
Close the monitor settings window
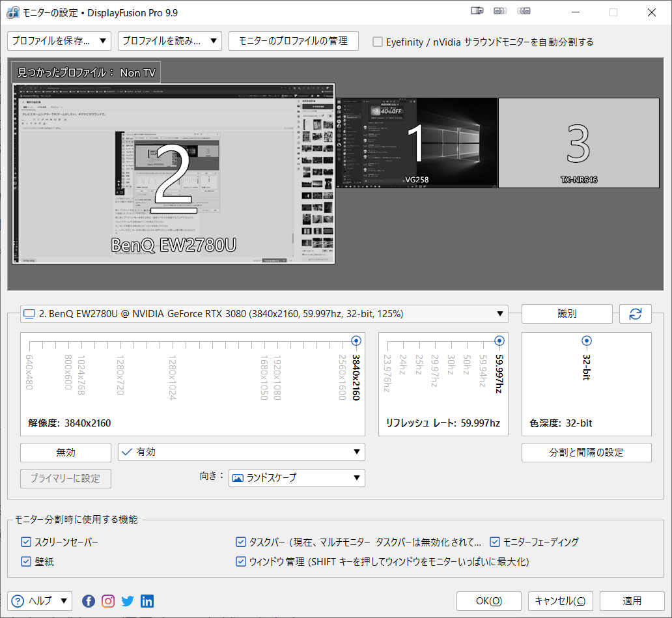click(651, 12)
